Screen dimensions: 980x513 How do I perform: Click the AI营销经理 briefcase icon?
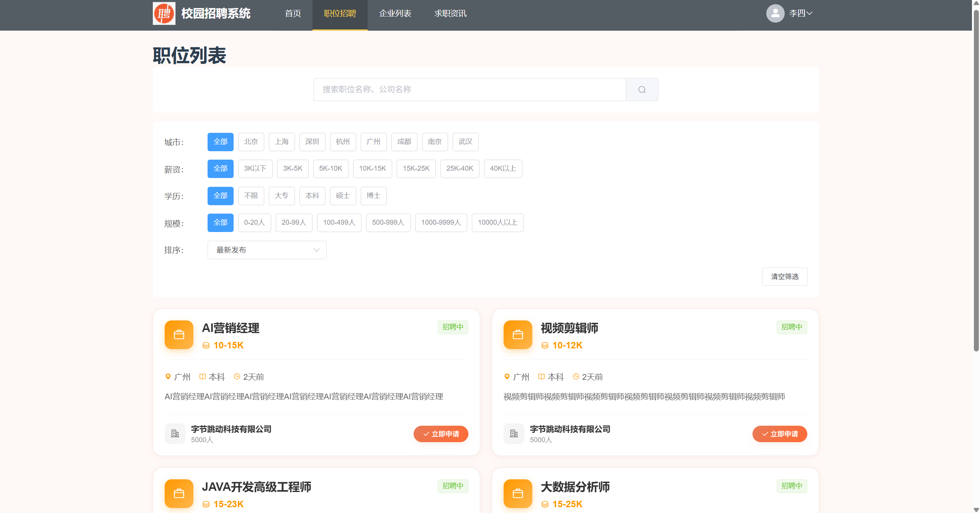(x=179, y=335)
